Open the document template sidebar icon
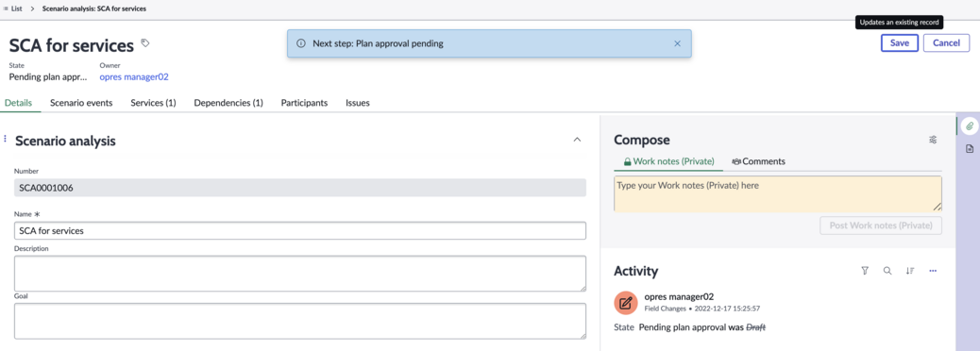The image size is (980, 351). pyautogui.click(x=970, y=149)
